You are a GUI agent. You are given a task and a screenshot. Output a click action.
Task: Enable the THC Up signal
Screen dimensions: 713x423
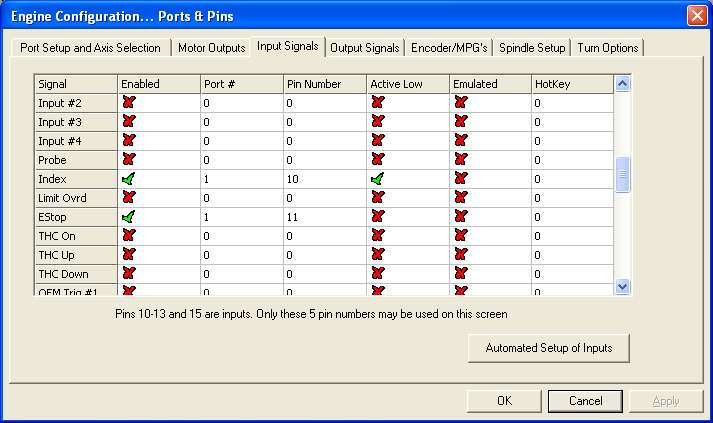[129, 255]
